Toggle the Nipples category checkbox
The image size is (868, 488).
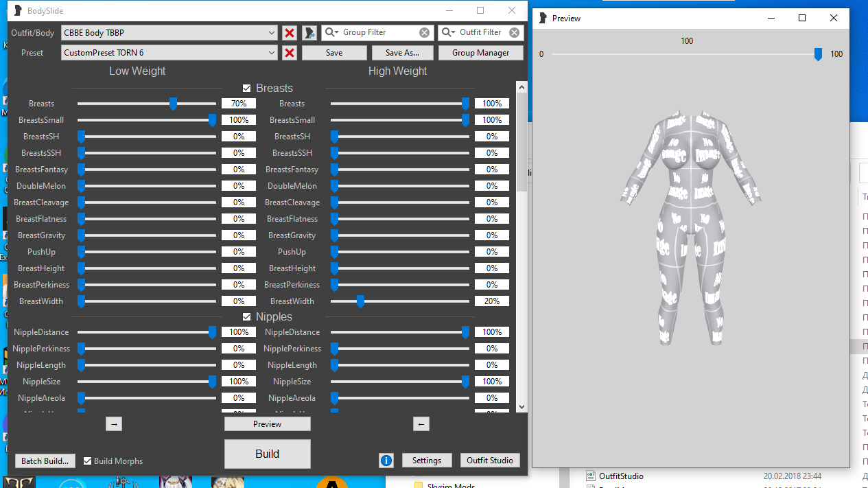point(247,317)
